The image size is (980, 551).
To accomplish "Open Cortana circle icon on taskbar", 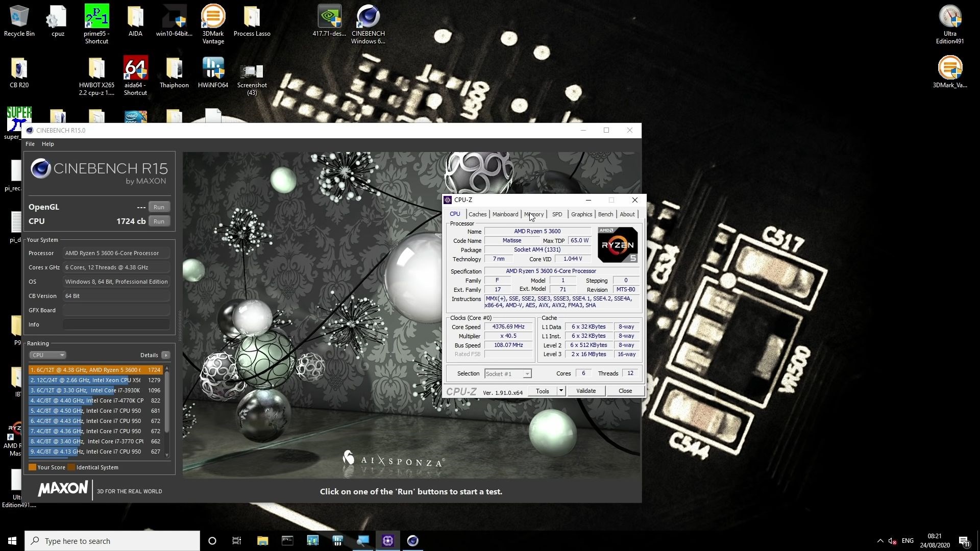I will 212,541.
